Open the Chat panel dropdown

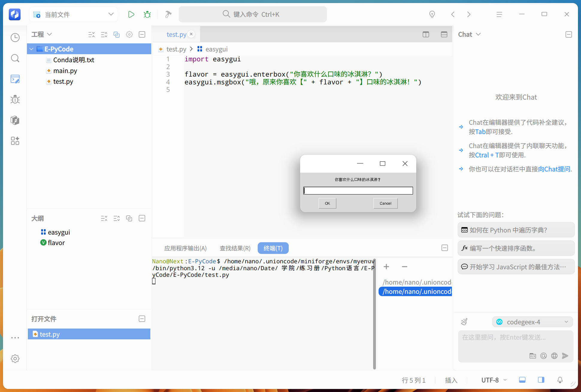point(478,34)
